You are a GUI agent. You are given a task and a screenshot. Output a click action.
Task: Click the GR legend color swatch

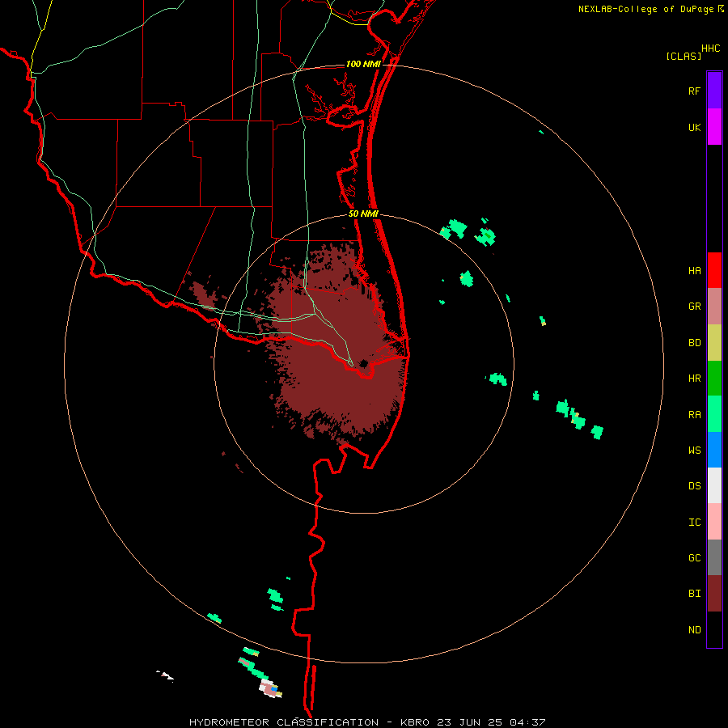[714, 307]
